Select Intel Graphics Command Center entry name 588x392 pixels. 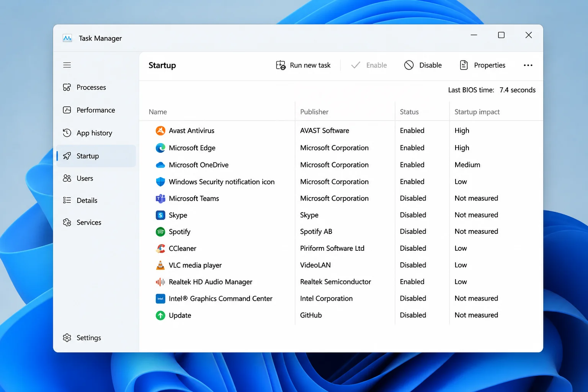220,299
